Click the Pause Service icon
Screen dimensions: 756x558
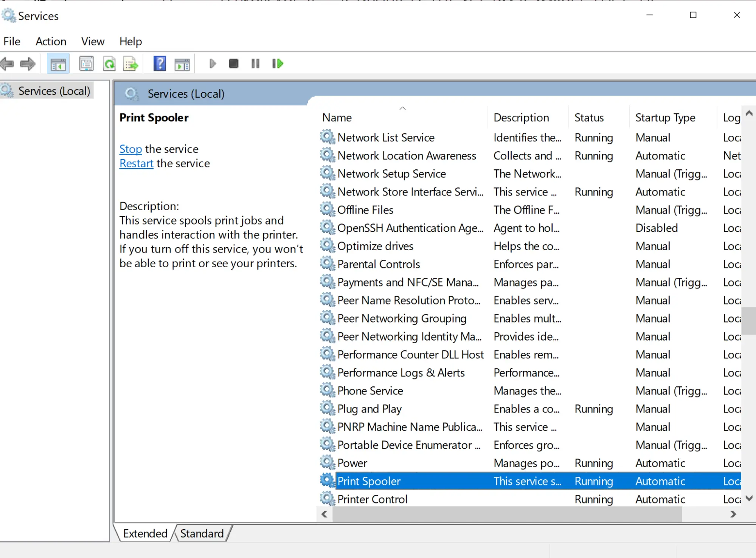click(x=256, y=64)
